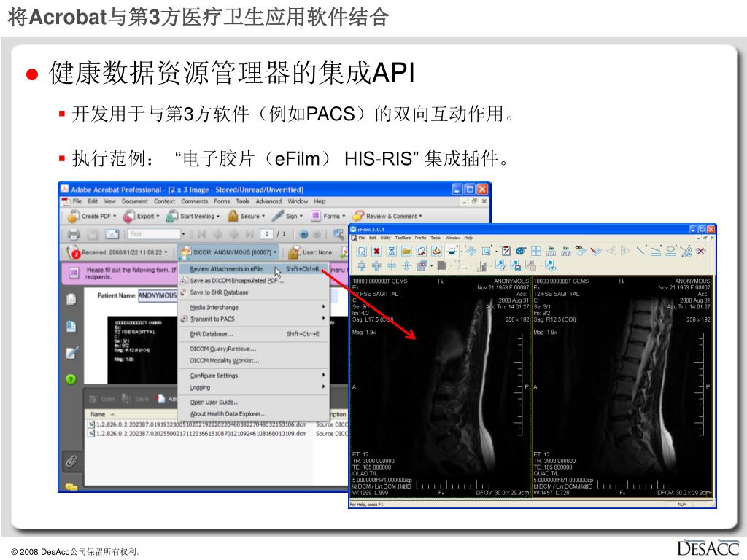This screenshot has width=747, height=560.
Task: Open the folder icon in eFilm toolbar
Action: point(406,251)
